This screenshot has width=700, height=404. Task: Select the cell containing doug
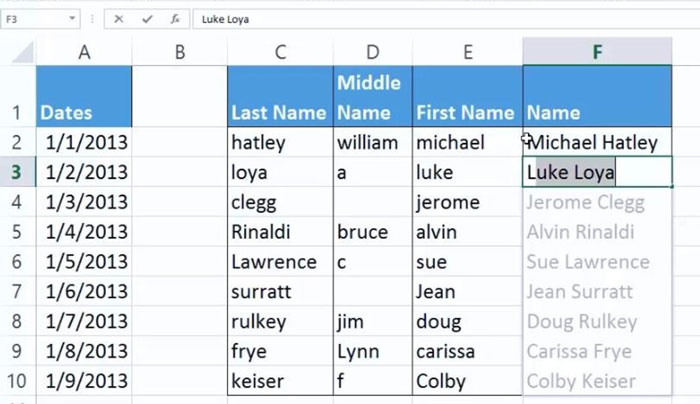(x=467, y=321)
